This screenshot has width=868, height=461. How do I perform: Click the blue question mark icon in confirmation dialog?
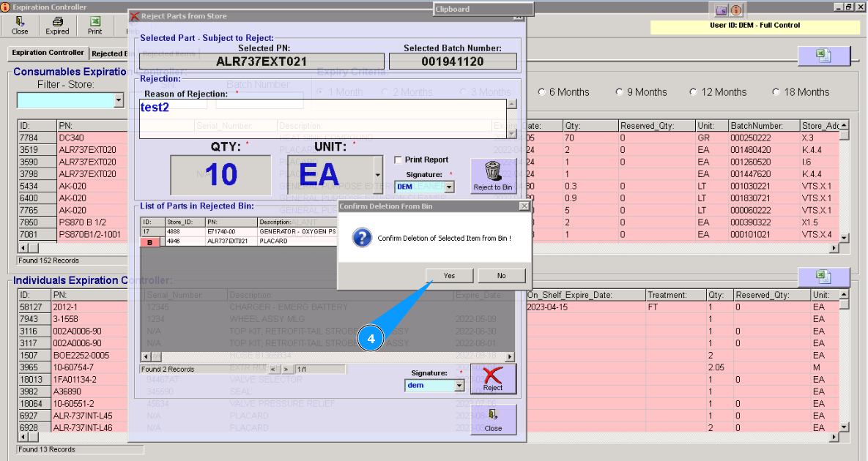362,238
